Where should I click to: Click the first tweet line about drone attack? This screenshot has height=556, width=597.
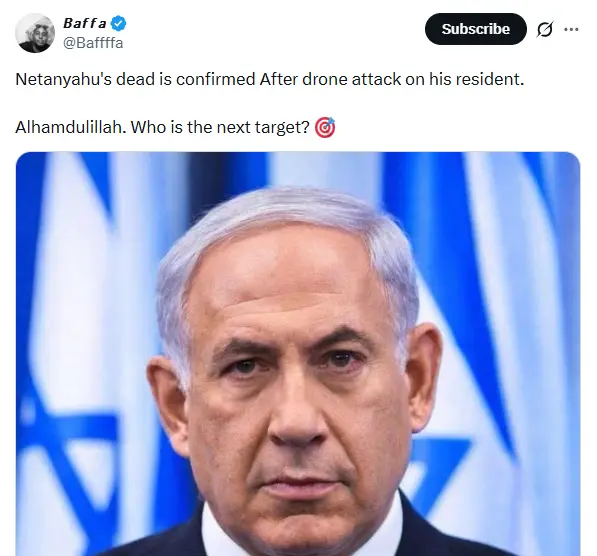270,79
